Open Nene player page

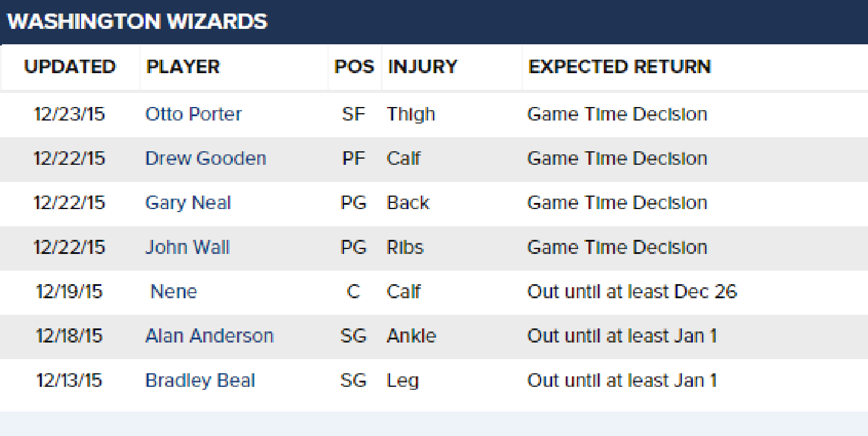(174, 291)
